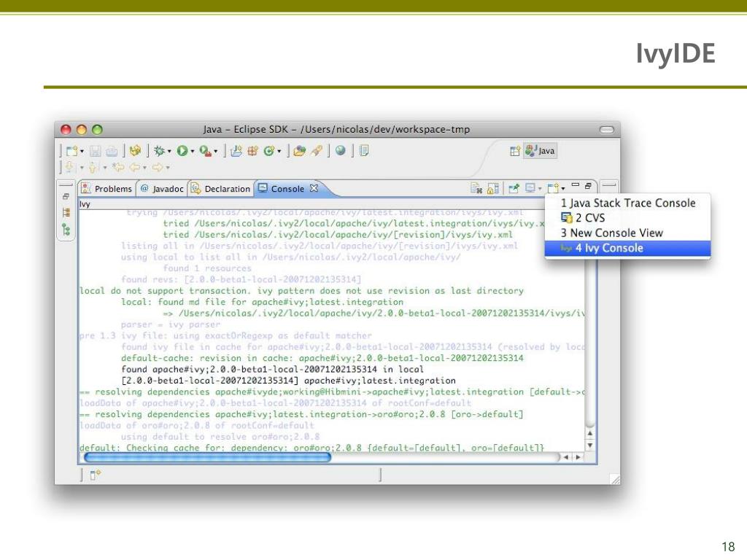Switch to the Problems tab
Viewport: 747px width, 560px height.
click(x=107, y=189)
